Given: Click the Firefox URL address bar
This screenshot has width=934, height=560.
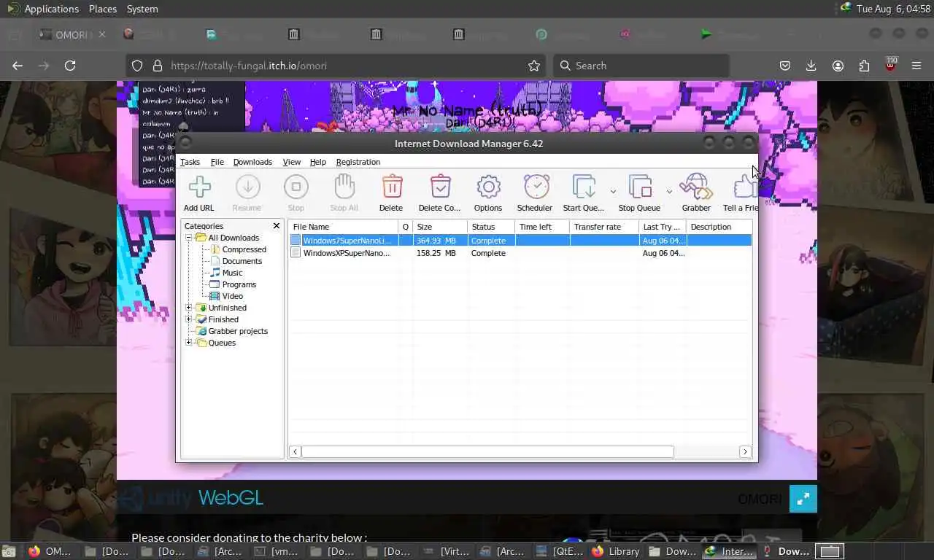Looking at the screenshot, I should pyautogui.click(x=336, y=66).
